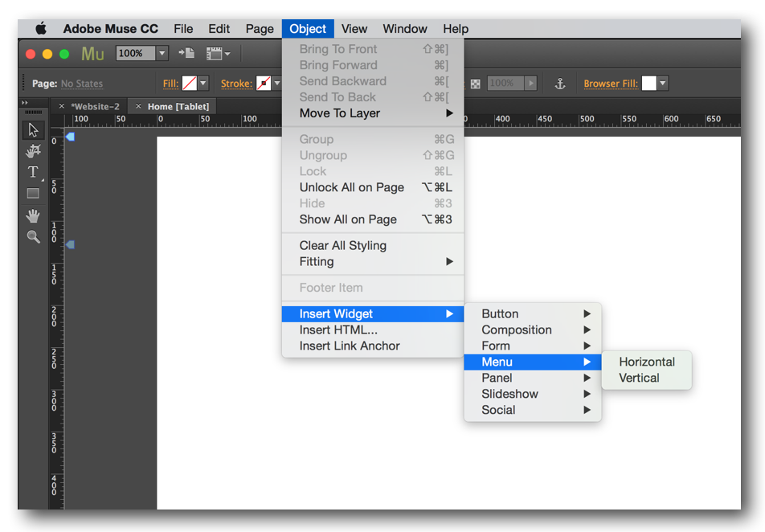Open the zoom level 100% dropdown
The height and width of the screenshot is (532, 765).
tap(162, 54)
